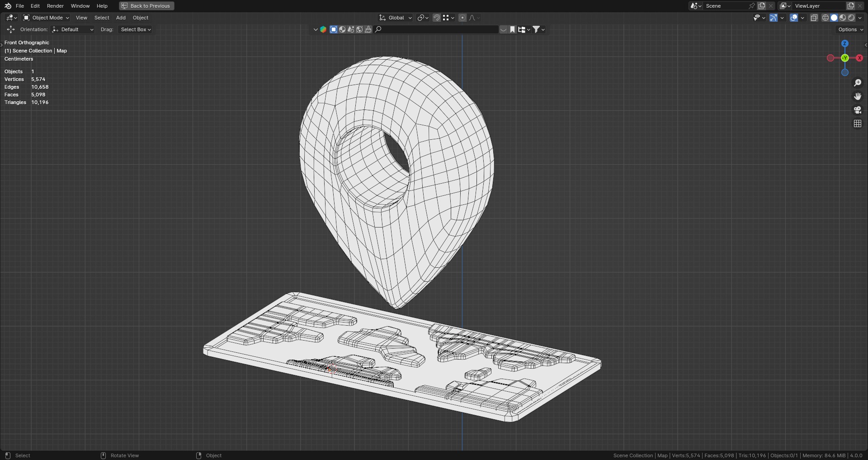Click the green Y axis on the navigation gizmo
The width and height of the screenshot is (868, 460).
click(x=844, y=58)
